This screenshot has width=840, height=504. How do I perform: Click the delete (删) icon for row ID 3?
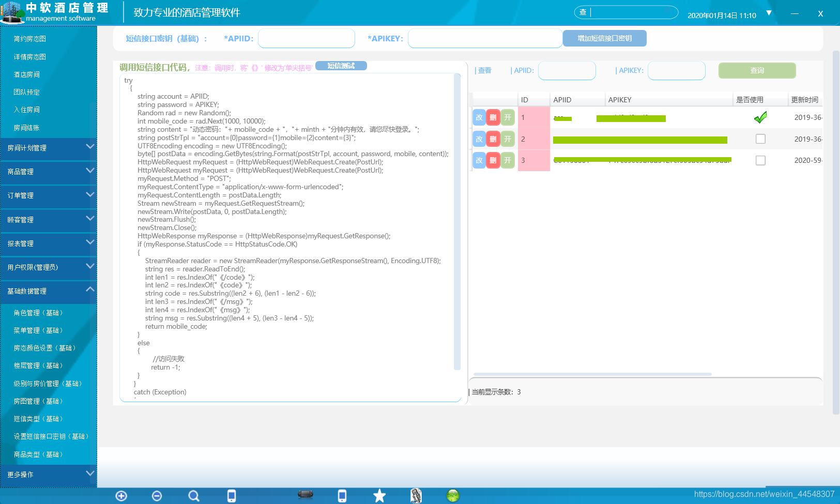pyautogui.click(x=493, y=160)
